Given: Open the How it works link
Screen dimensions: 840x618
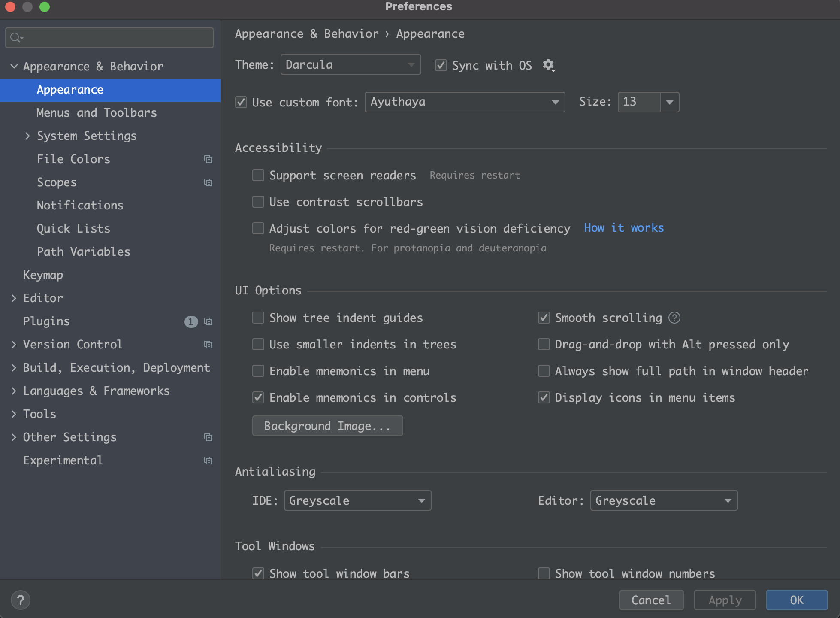Looking at the screenshot, I should 623,228.
